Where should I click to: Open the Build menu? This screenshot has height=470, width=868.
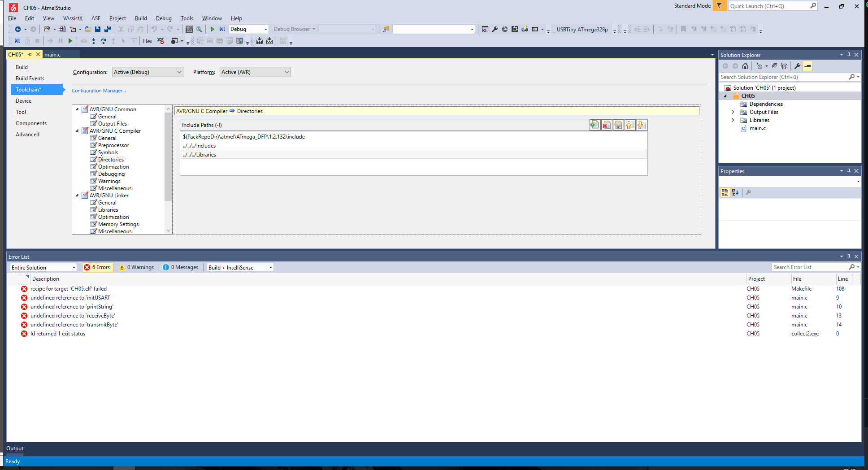click(x=141, y=18)
